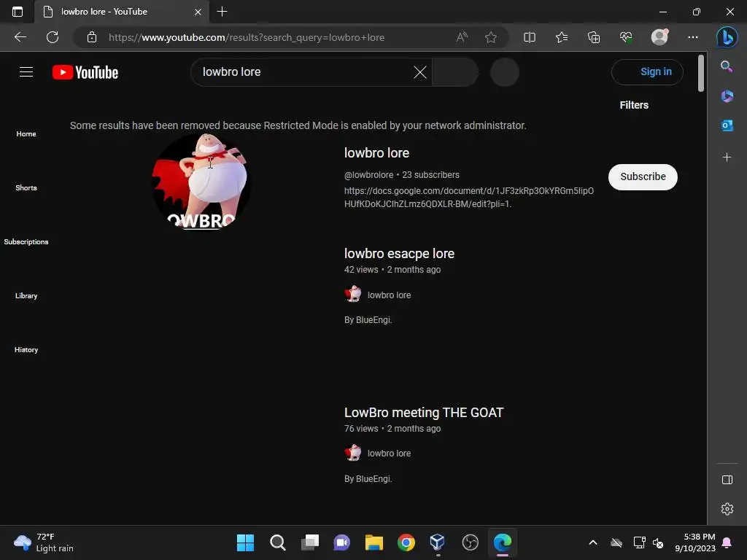Viewport: 747px width, 560px height.
Task: Open the Favorites list icon
Action: 562,37
